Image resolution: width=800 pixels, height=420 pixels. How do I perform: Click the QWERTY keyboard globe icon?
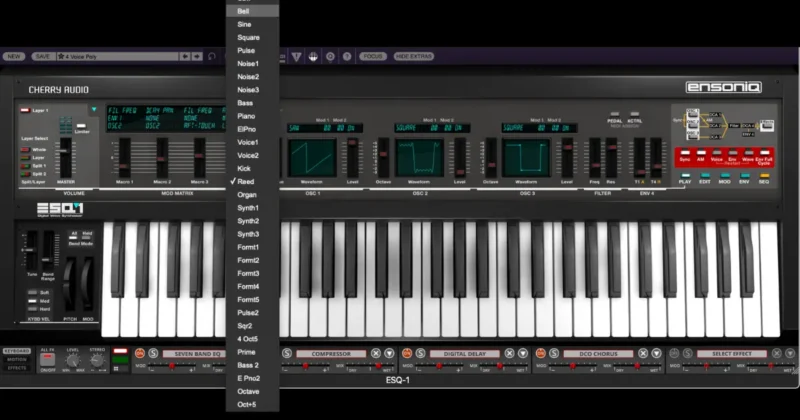click(x=313, y=57)
